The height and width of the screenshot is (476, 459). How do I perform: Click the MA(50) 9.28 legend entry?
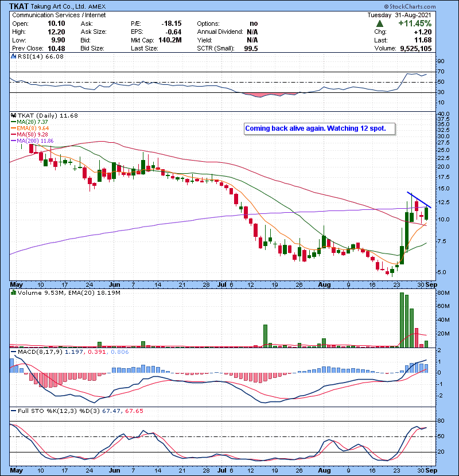(x=32, y=134)
